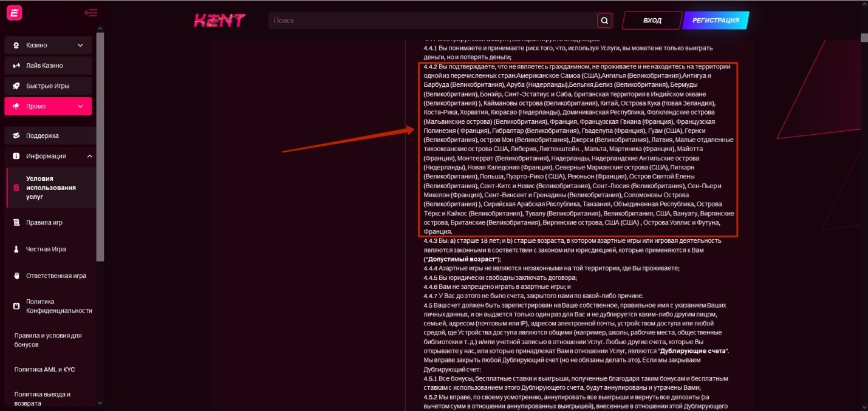
Task: Click the paragraph starting "4.4.2 Вы подтверждаете"
Action: click(x=578, y=149)
